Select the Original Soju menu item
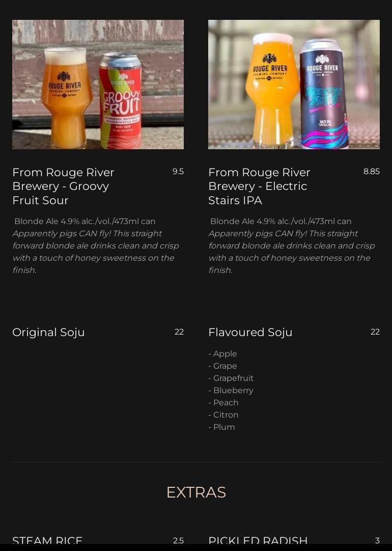 coord(48,333)
